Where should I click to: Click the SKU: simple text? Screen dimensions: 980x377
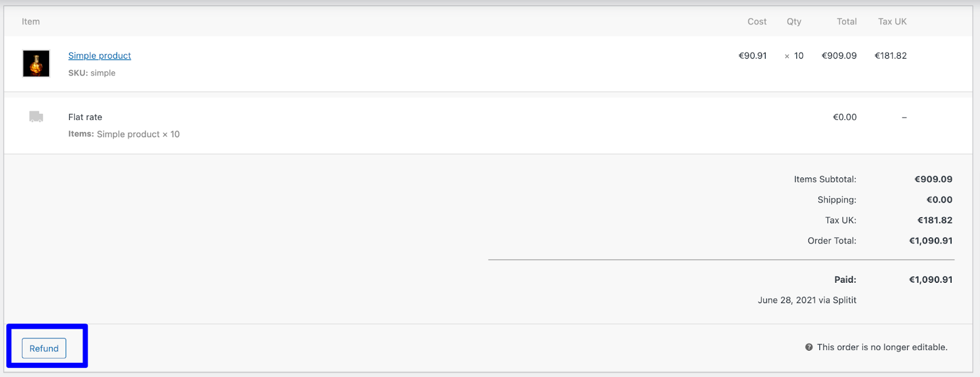click(x=92, y=73)
